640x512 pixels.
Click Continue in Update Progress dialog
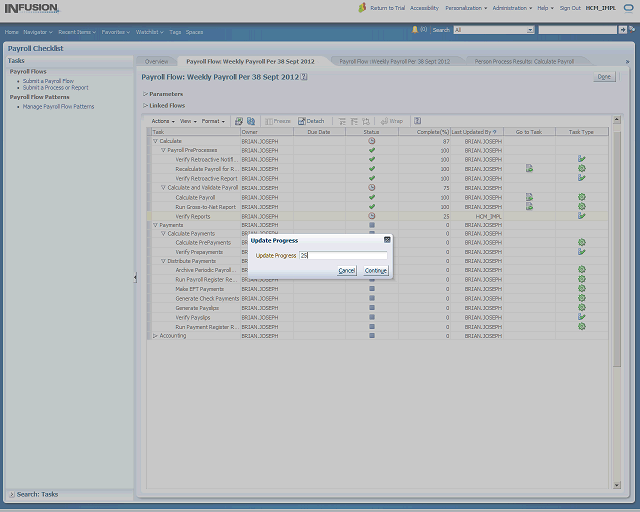(376, 270)
